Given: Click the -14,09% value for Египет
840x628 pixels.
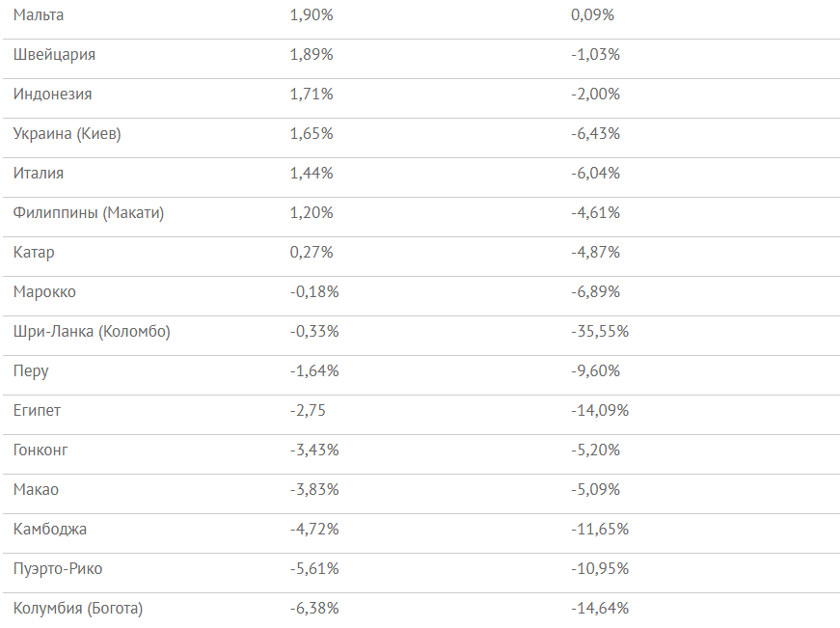Looking at the screenshot, I should pyautogui.click(x=600, y=411).
